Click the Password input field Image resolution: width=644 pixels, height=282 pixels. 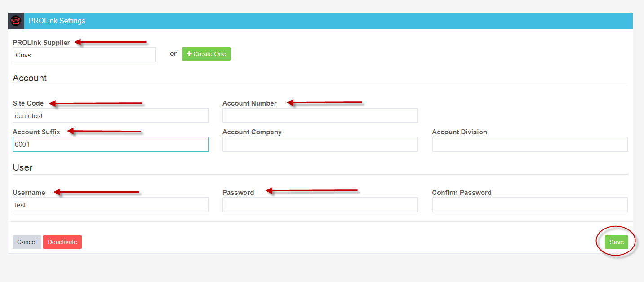coord(320,205)
